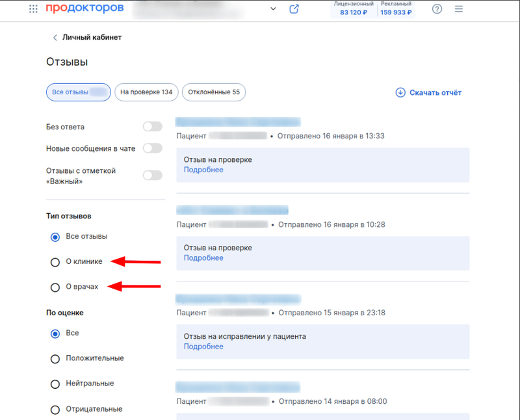
Task: Select the О врачах radio button
Action: 55,287
